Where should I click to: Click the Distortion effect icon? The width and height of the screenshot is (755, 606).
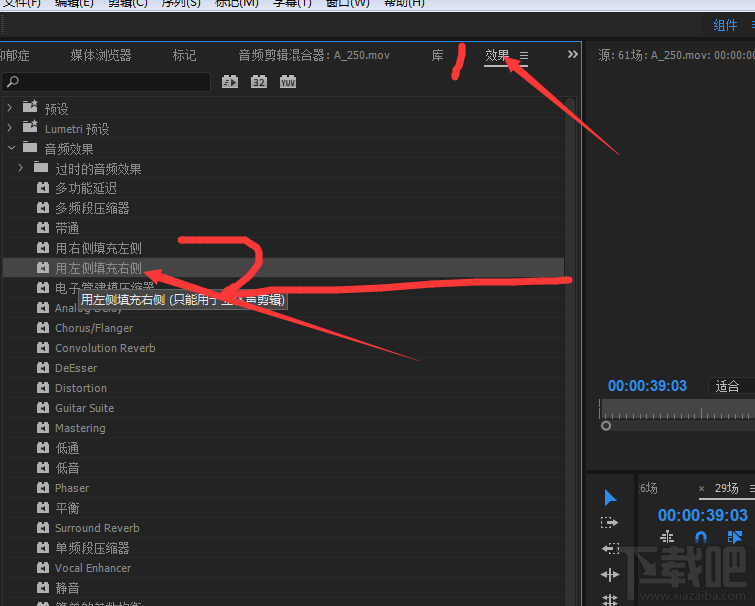coord(43,387)
